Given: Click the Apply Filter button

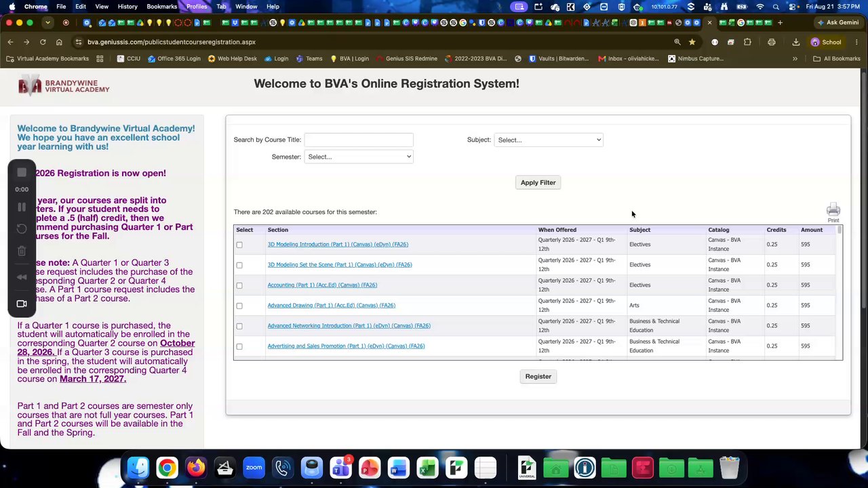Looking at the screenshot, I should point(538,182).
